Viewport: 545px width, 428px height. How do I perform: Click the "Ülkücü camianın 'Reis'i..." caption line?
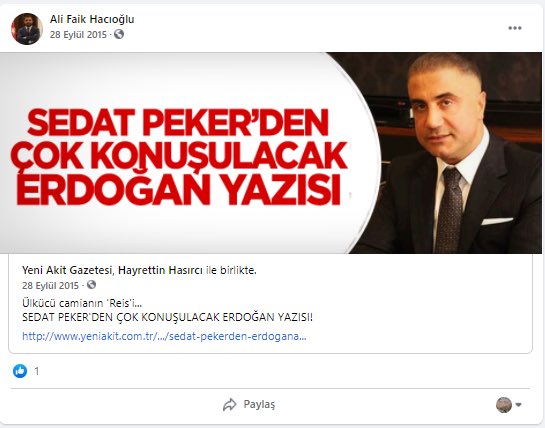(82, 303)
